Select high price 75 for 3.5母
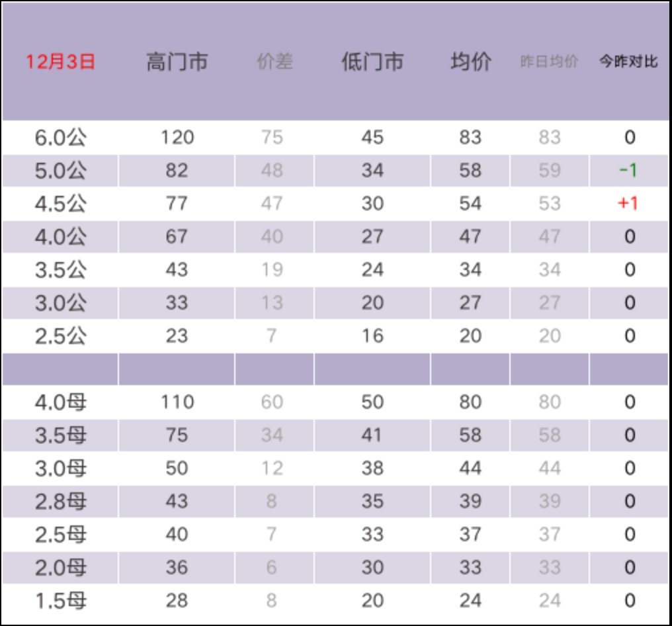 click(x=177, y=435)
